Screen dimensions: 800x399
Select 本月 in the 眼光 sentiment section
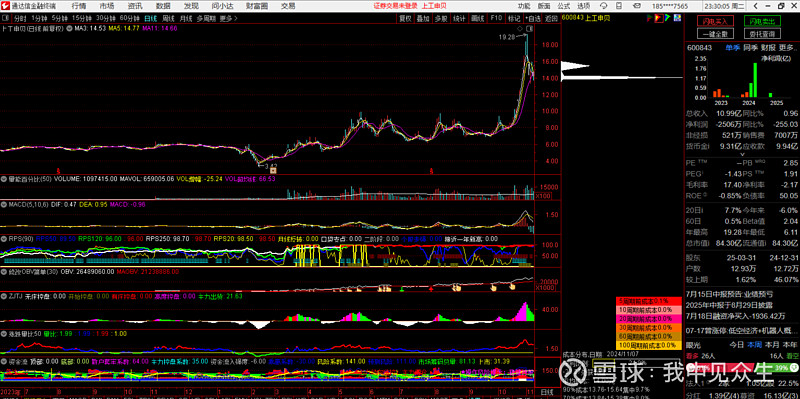pyautogui.click(x=771, y=344)
